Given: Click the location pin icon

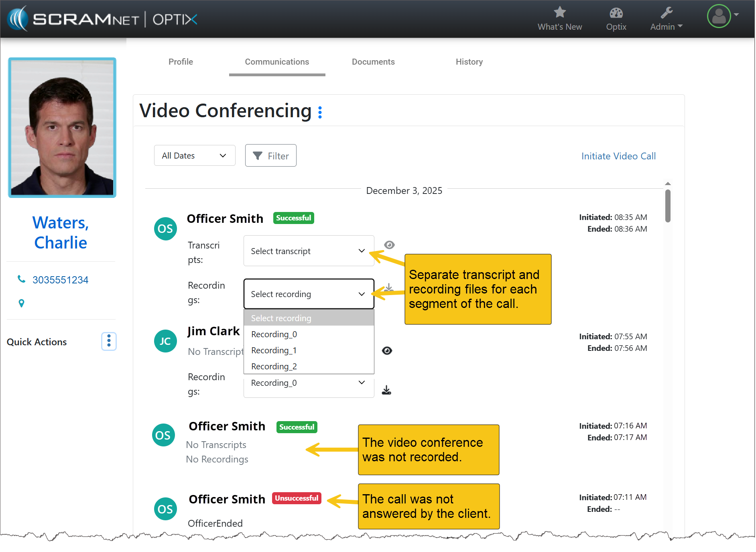Looking at the screenshot, I should [22, 303].
